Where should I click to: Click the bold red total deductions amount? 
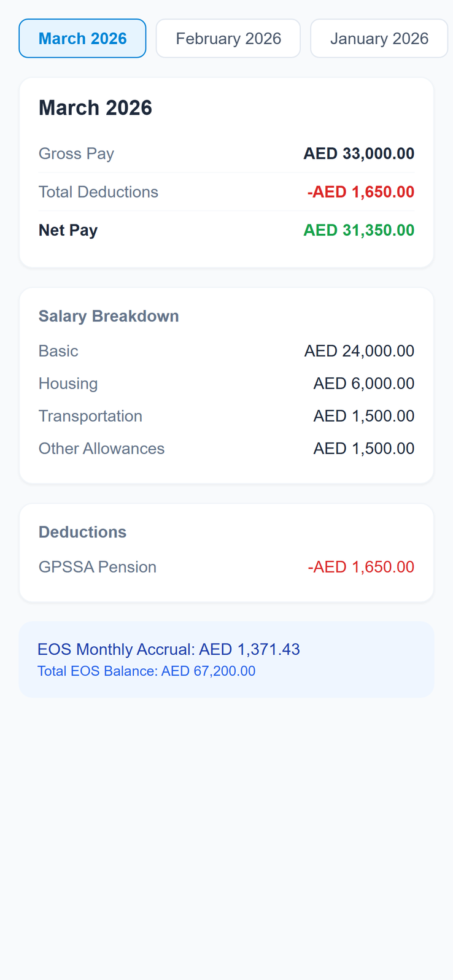[x=360, y=192]
